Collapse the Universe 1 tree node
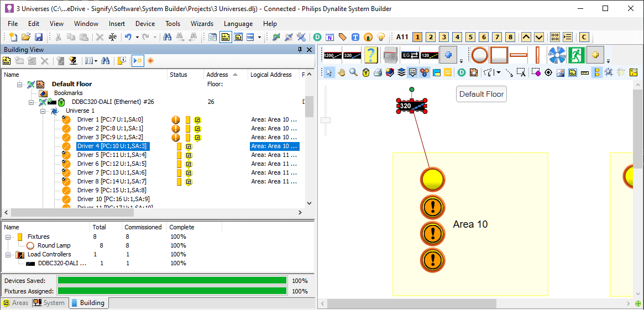Screen dimensions: 644x310 coord(43,111)
